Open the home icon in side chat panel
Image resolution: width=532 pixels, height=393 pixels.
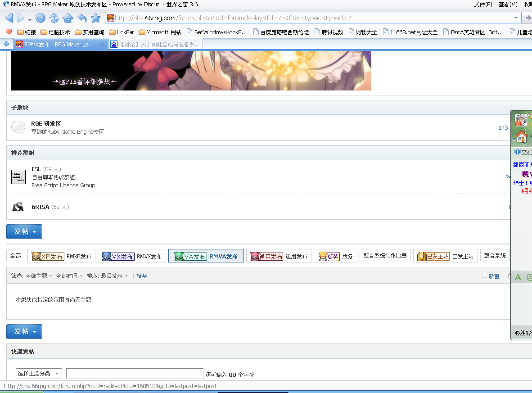click(x=522, y=137)
